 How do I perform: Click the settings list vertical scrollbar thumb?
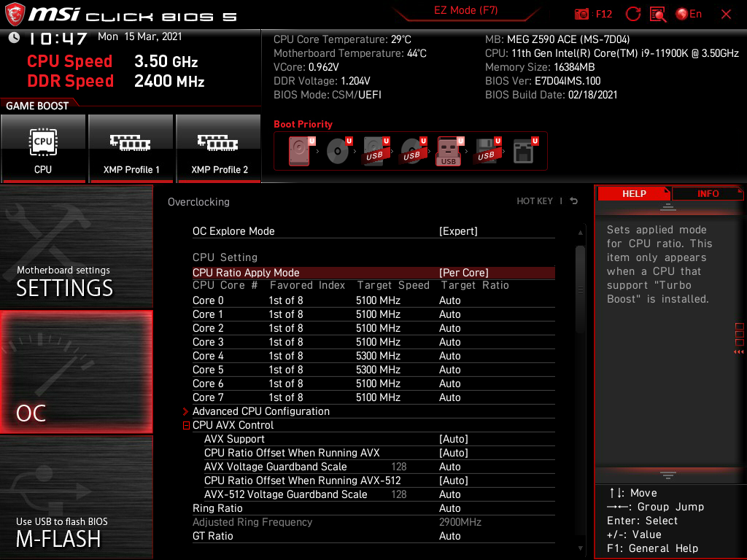pyautogui.click(x=580, y=289)
